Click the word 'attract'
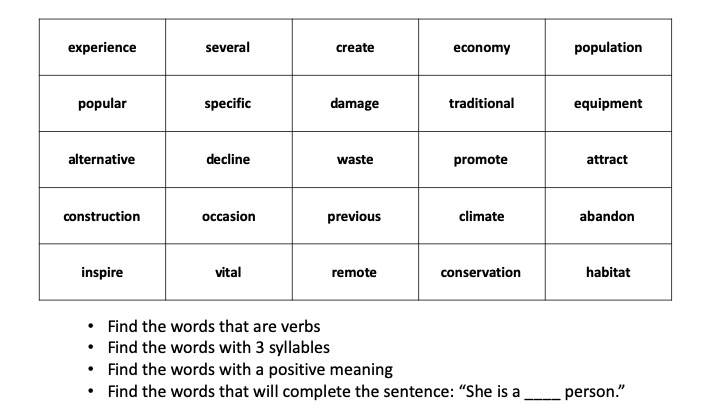The height and width of the screenshot is (405, 720). pos(608,160)
